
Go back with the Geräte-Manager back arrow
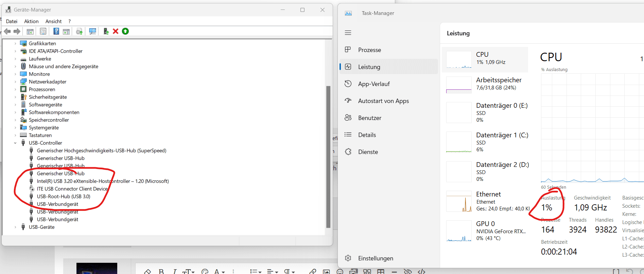click(x=7, y=31)
